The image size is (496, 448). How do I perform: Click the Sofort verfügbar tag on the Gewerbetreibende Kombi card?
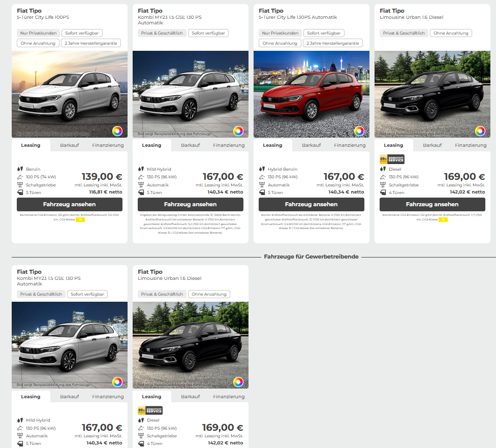[x=87, y=294]
